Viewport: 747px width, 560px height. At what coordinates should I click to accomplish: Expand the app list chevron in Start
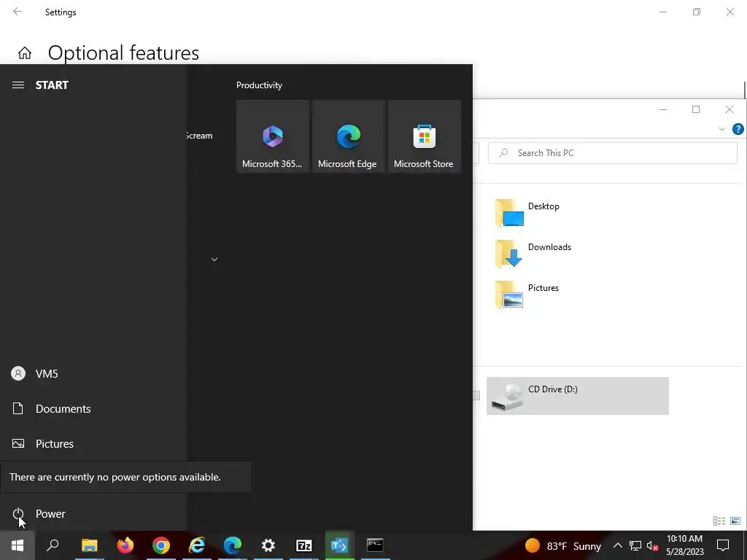coord(214,260)
